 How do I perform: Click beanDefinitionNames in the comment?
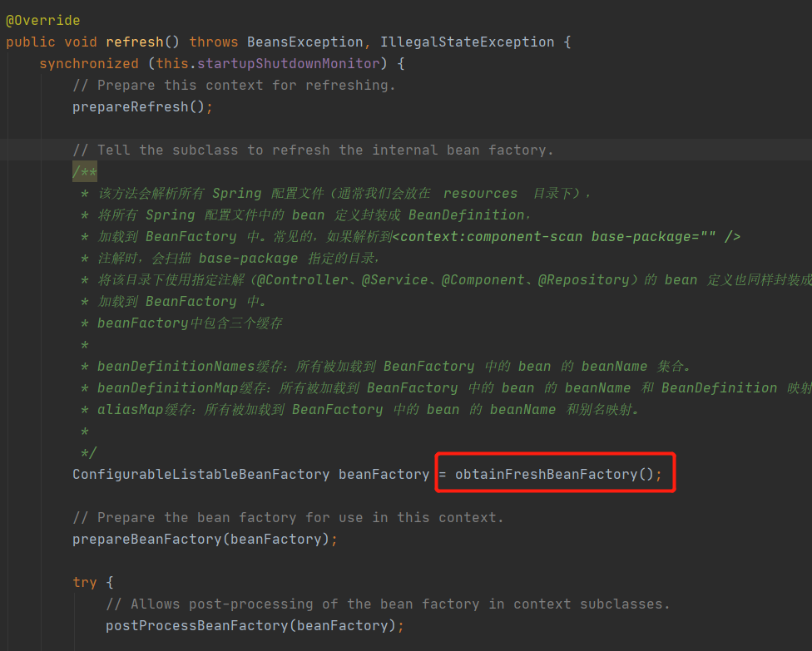pos(176,367)
